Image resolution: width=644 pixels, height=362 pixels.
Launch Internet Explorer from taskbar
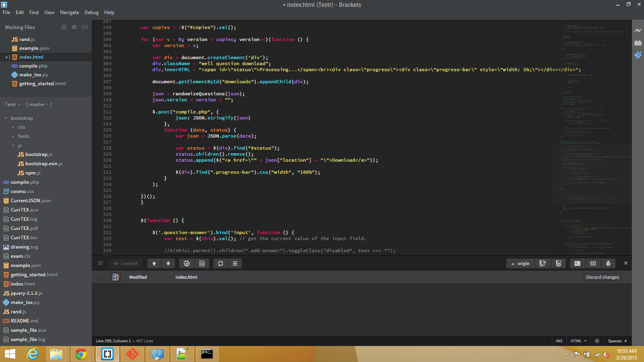coord(32,354)
